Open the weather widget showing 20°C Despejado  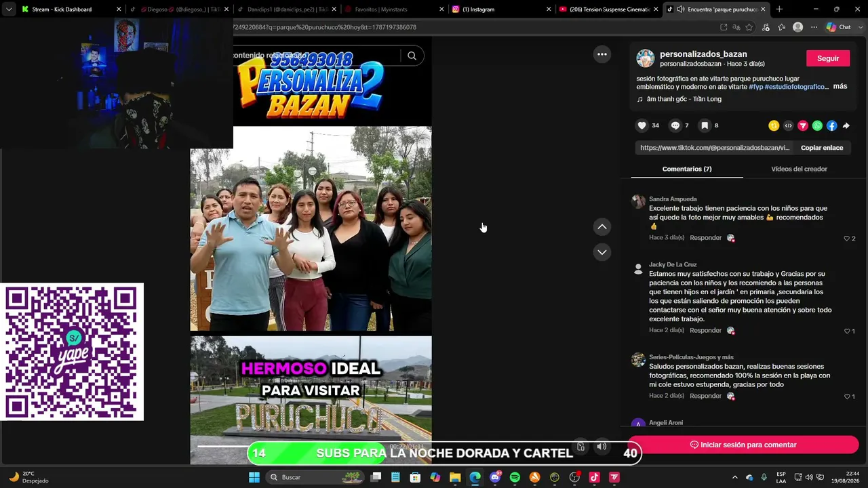[28, 477]
